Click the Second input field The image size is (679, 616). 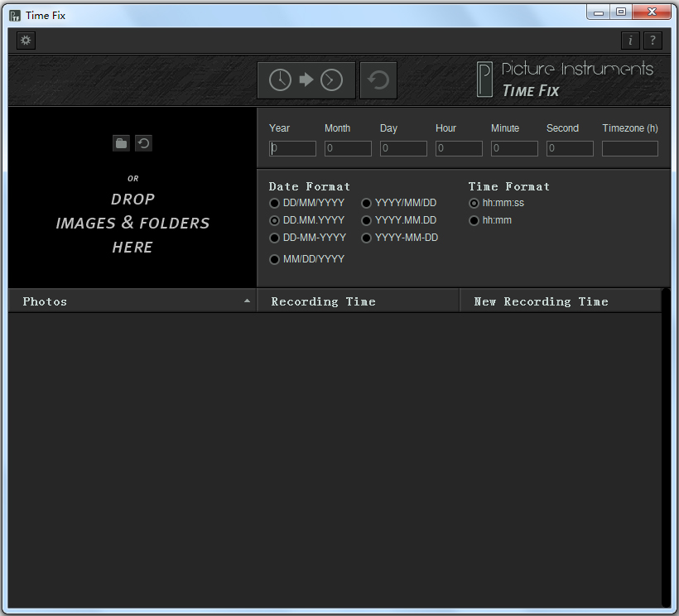[570, 148]
